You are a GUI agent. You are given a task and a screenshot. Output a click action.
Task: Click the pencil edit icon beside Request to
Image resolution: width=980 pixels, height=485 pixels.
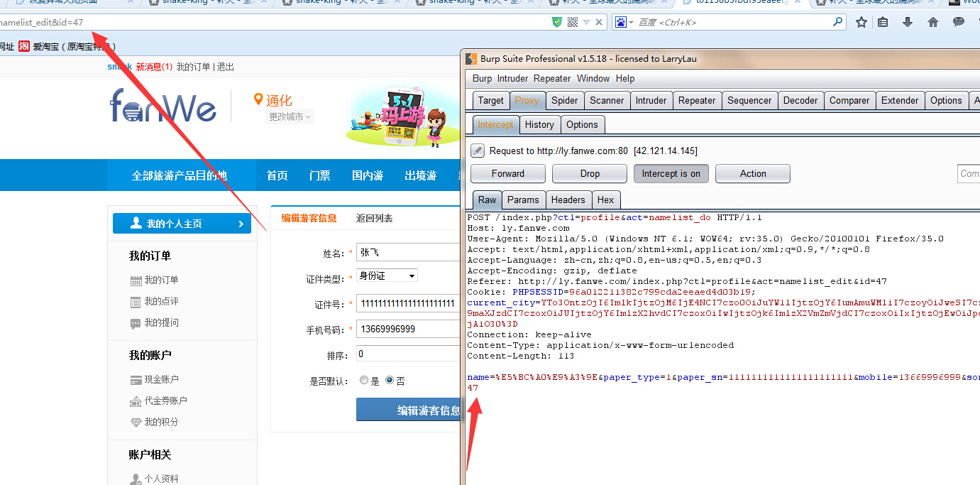click(x=478, y=151)
